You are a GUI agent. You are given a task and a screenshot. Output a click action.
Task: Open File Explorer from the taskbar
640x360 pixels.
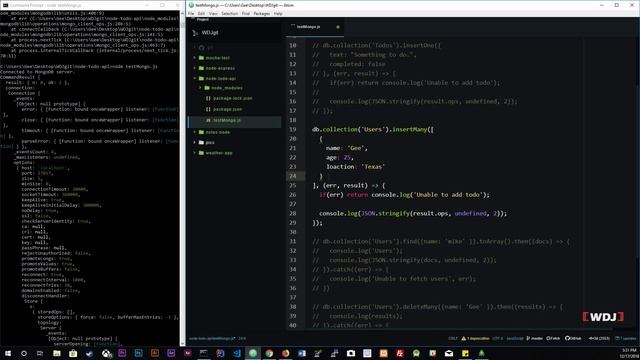tap(57, 353)
